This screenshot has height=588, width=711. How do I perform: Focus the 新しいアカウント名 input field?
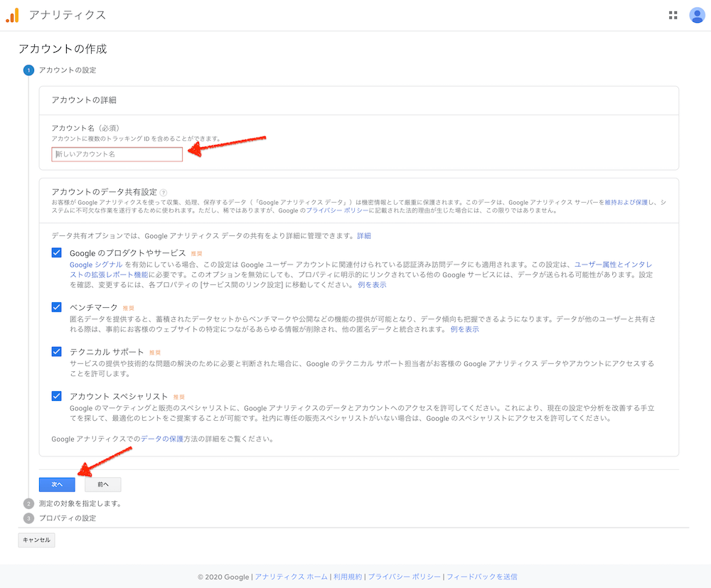[x=117, y=154]
